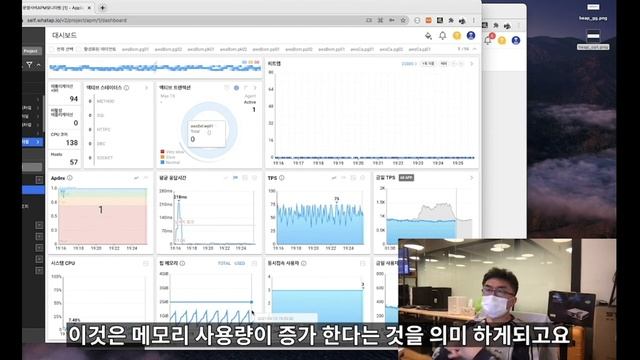This screenshot has width=640, height=360.
Task: Click line chart icon in TPS panel
Action: click(x=334, y=178)
